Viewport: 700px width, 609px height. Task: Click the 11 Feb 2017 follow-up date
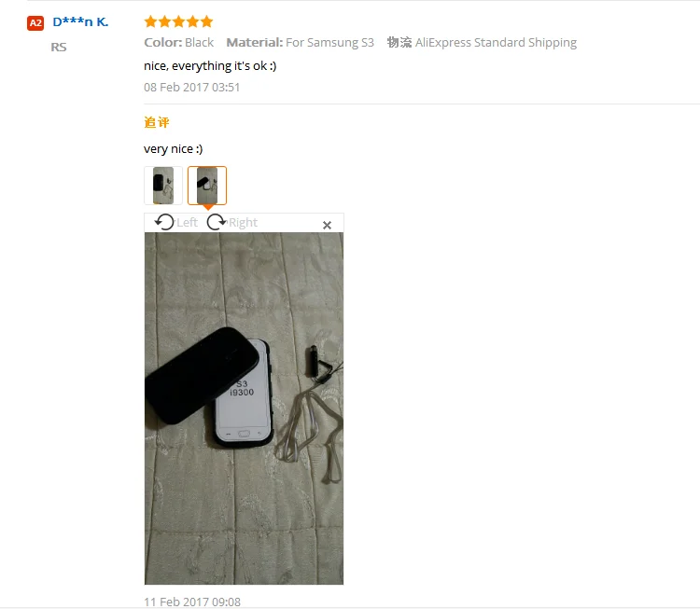tap(192, 602)
